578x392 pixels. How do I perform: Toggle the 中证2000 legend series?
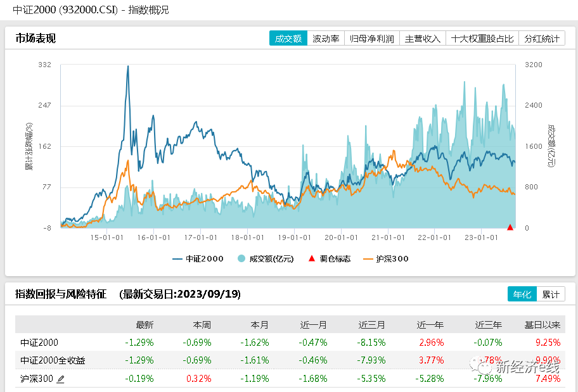[198, 258]
